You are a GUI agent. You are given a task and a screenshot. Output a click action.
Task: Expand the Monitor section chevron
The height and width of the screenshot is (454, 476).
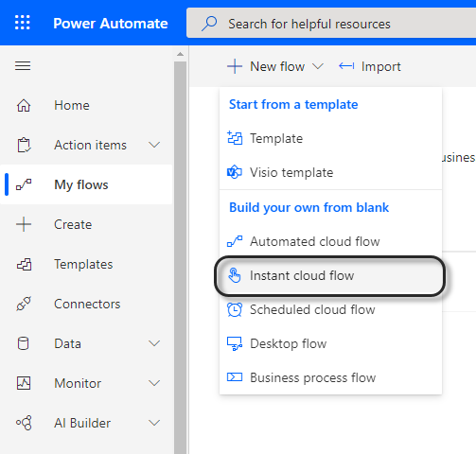[154, 383]
